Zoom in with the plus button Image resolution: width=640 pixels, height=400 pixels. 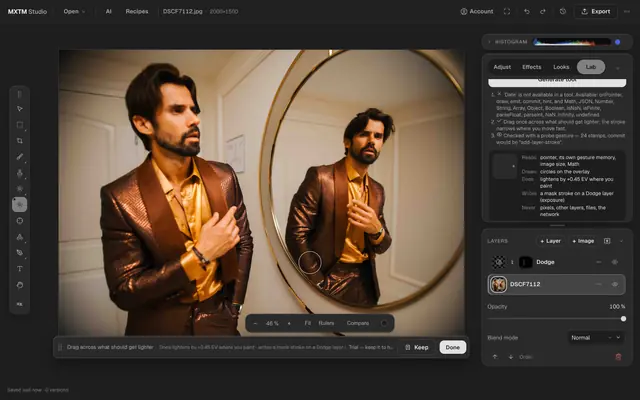coord(289,323)
